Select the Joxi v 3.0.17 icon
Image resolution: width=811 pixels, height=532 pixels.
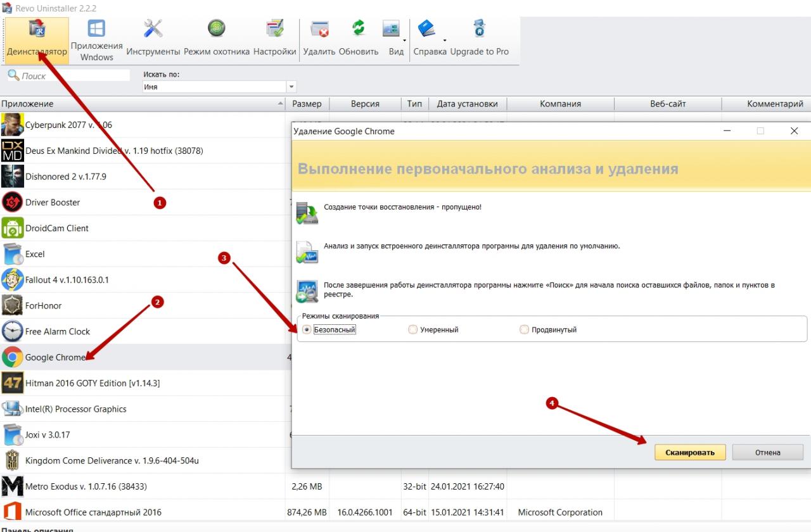(x=13, y=435)
